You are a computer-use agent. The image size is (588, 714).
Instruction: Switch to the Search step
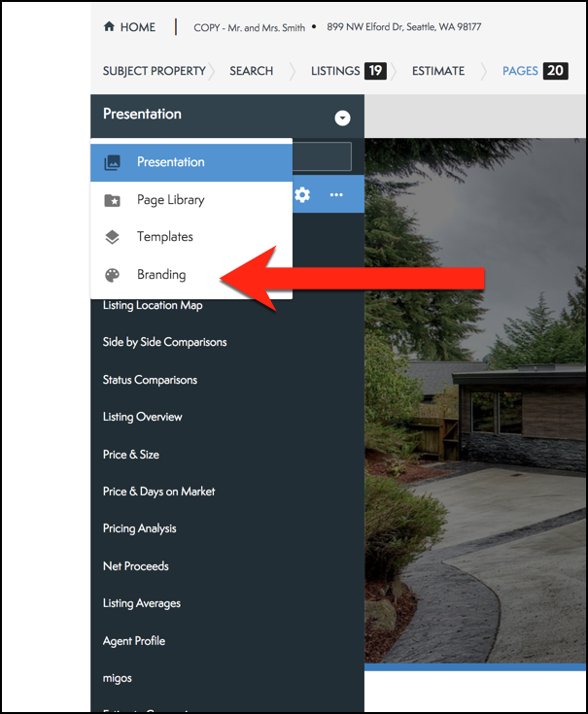tap(252, 71)
